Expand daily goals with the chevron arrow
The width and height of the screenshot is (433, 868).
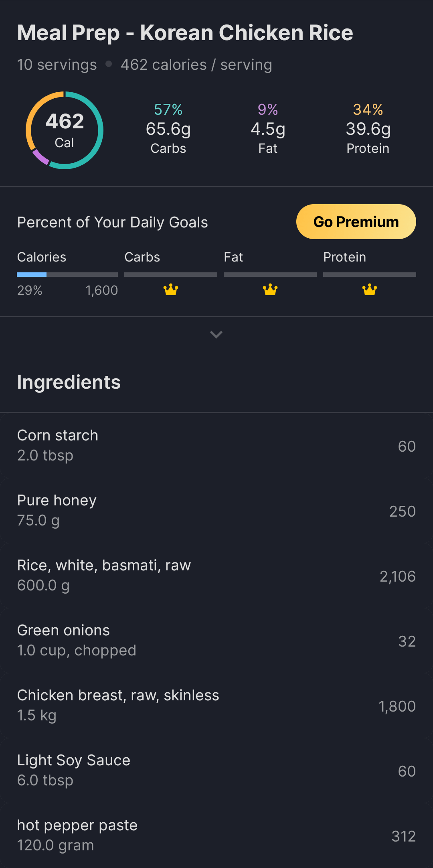(x=216, y=334)
